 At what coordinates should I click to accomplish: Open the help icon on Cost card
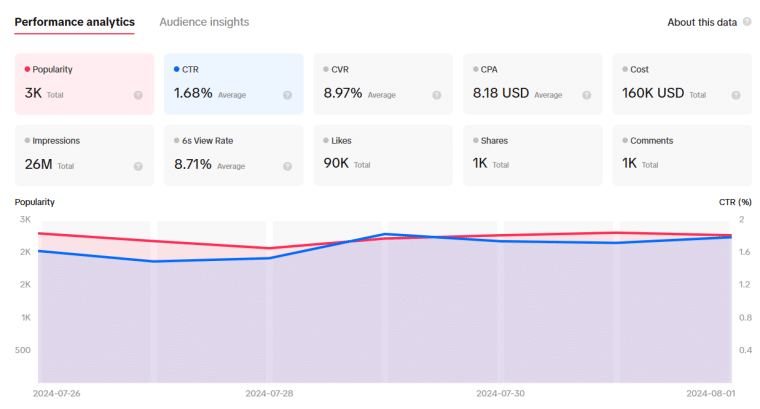[736, 95]
